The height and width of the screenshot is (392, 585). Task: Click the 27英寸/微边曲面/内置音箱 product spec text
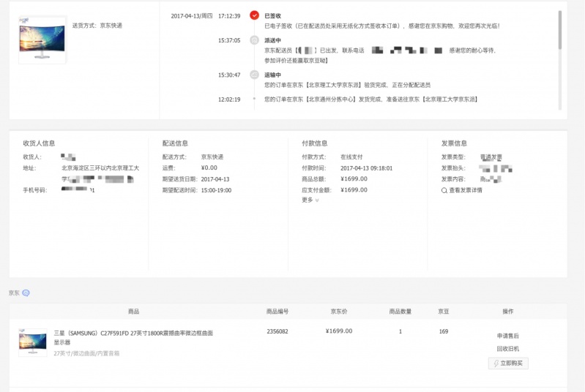tap(86, 353)
